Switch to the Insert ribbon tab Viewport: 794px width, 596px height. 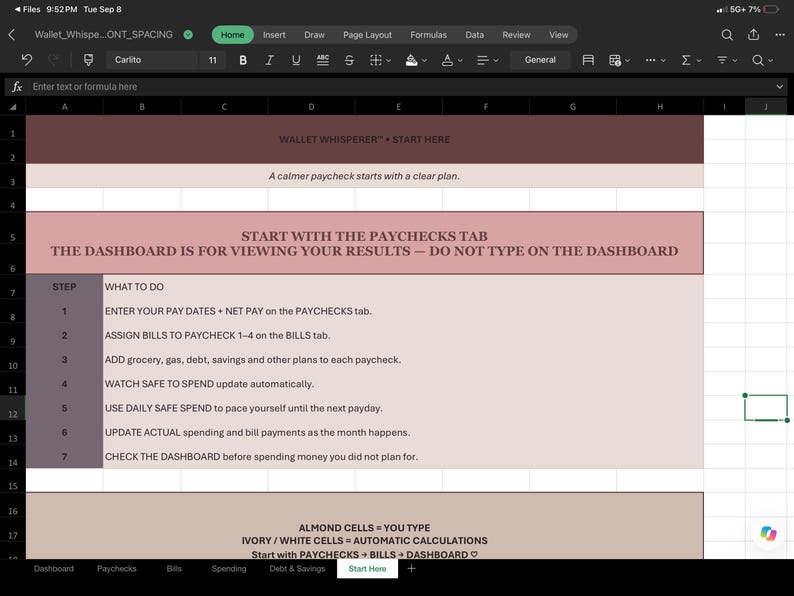pyautogui.click(x=274, y=35)
